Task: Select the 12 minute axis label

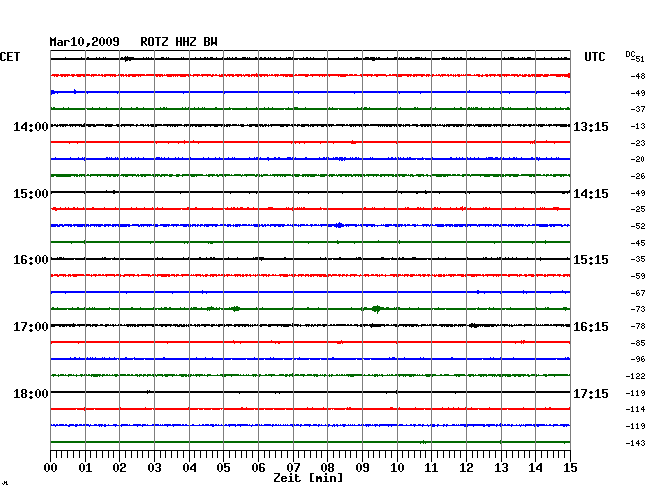Action: (x=466, y=467)
